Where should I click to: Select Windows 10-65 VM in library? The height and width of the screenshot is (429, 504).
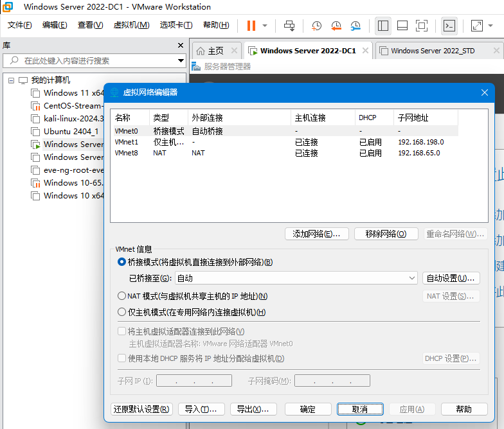click(67, 183)
